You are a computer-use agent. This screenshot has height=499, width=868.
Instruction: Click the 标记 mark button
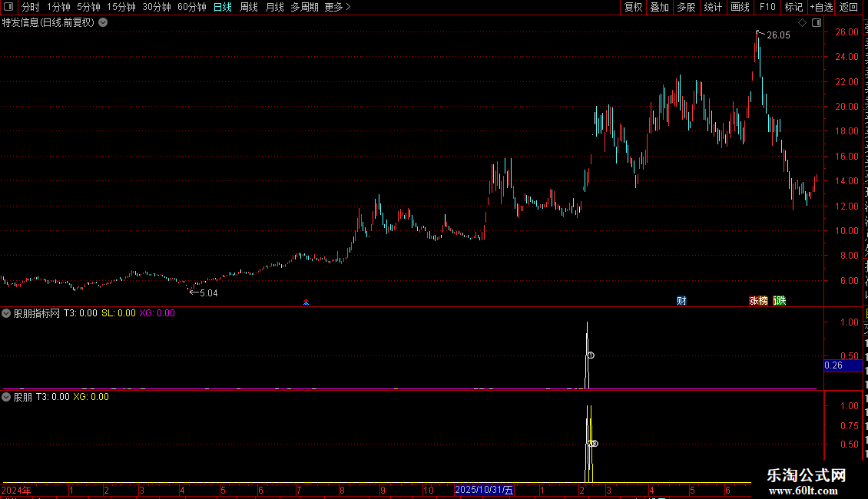(x=793, y=7)
